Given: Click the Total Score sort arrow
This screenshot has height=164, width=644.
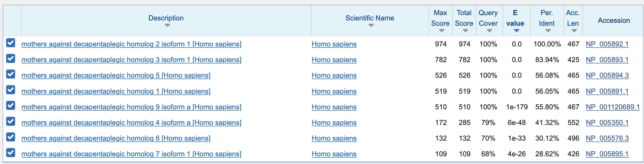Looking at the screenshot, I should tap(465, 31).
